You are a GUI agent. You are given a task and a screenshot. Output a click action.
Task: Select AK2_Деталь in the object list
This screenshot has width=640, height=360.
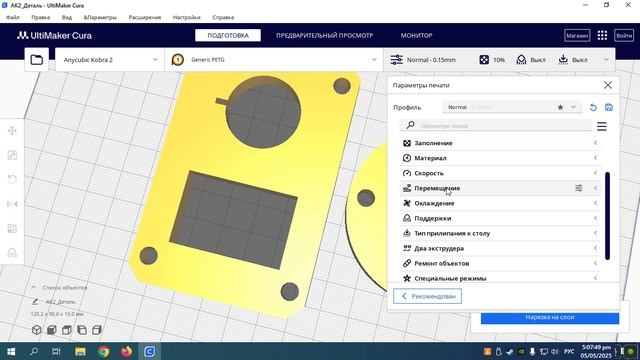click(x=60, y=302)
